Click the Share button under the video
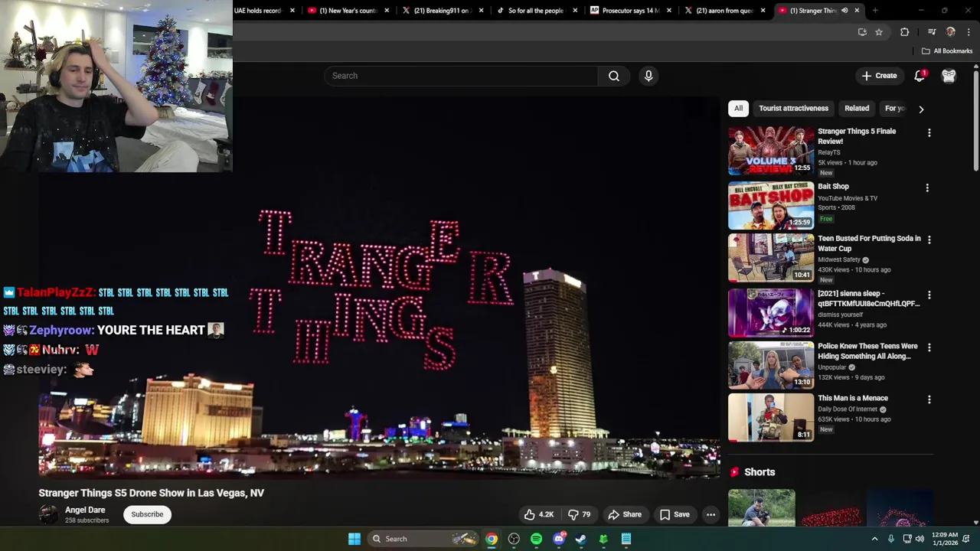Viewport: 980px width, 551px height. 625,514
